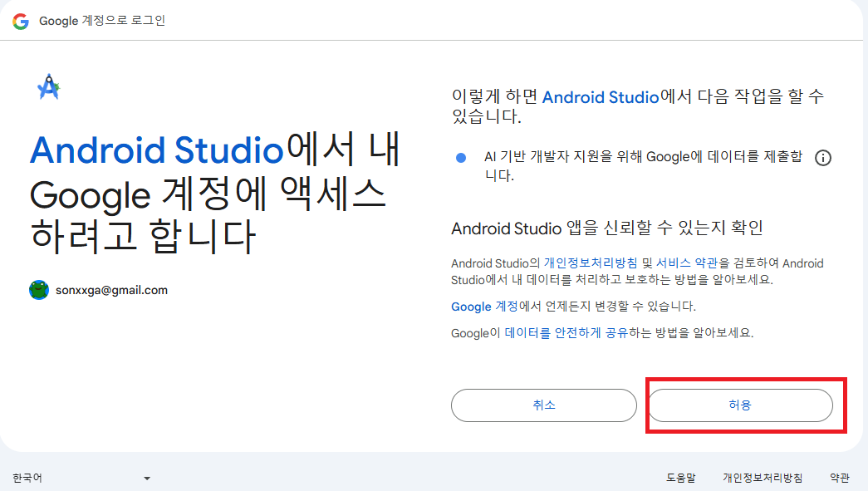
Task: Open info icon beside AI data permission
Action: (822, 158)
